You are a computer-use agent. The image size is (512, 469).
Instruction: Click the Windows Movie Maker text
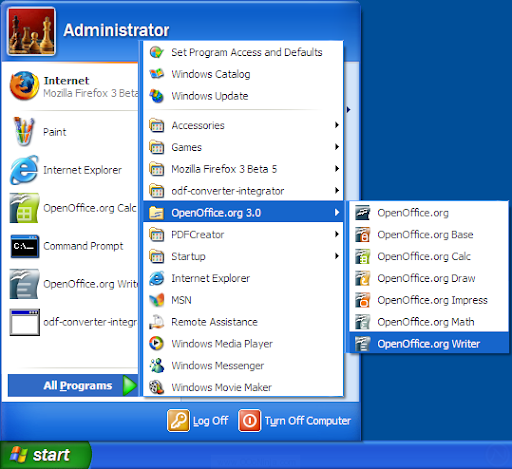click(x=221, y=387)
